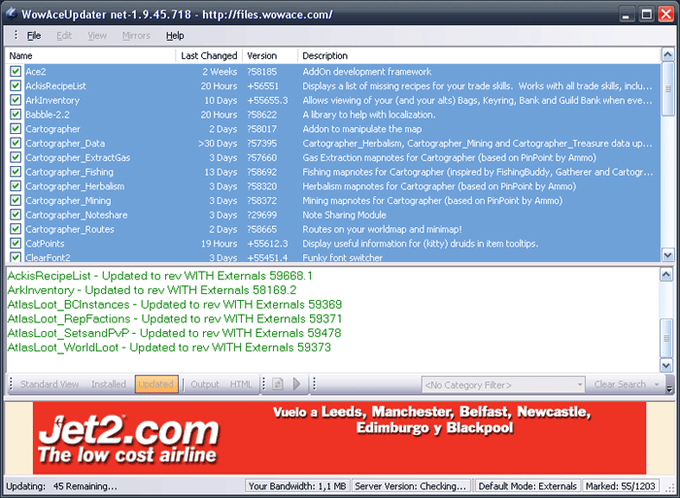Show the HTML pane

click(241, 384)
